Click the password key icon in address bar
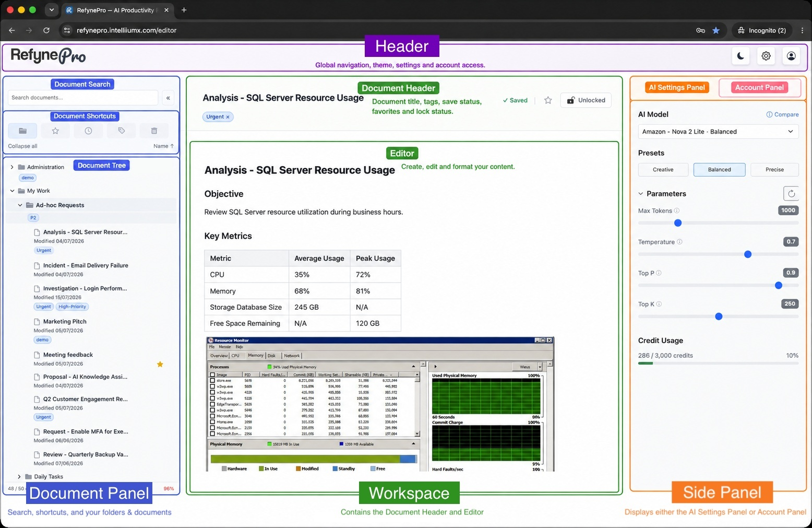Image resolution: width=812 pixels, height=528 pixels. click(x=701, y=30)
